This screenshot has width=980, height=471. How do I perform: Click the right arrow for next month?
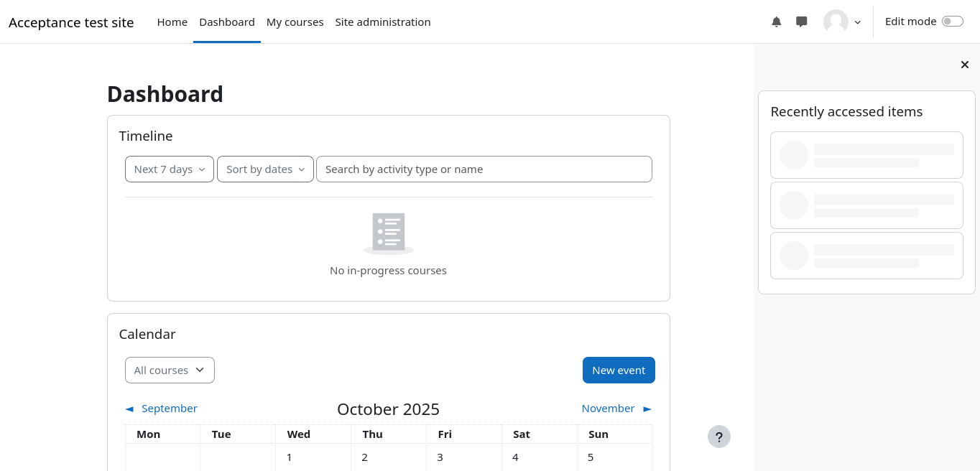point(647,409)
